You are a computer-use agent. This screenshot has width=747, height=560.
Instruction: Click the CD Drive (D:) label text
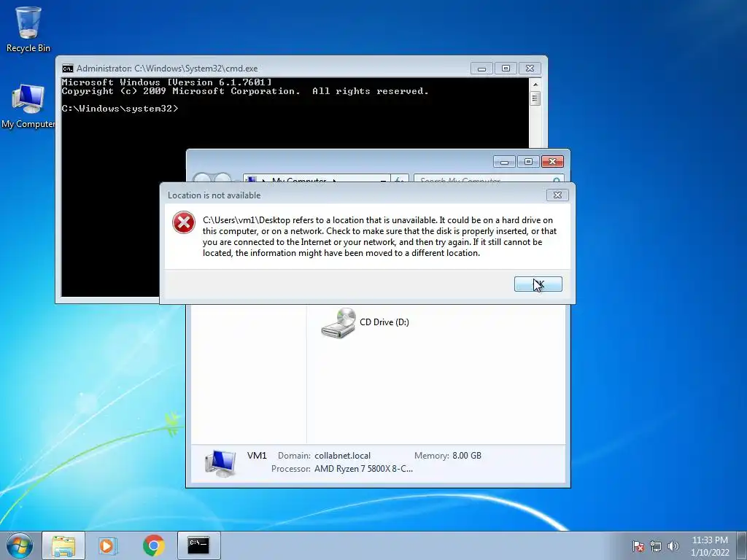point(384,322)
